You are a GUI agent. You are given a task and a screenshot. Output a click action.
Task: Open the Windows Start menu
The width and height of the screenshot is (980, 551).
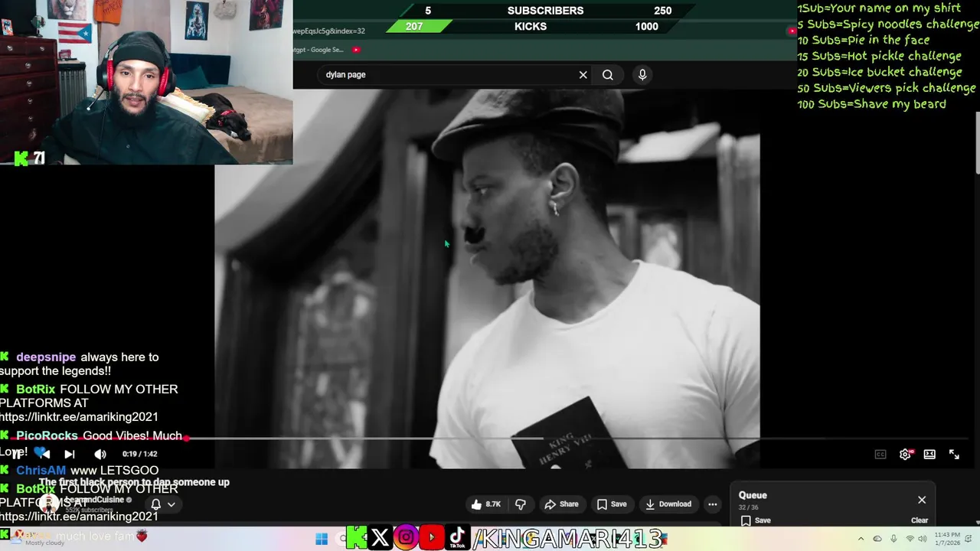click(x=322, y=539)
